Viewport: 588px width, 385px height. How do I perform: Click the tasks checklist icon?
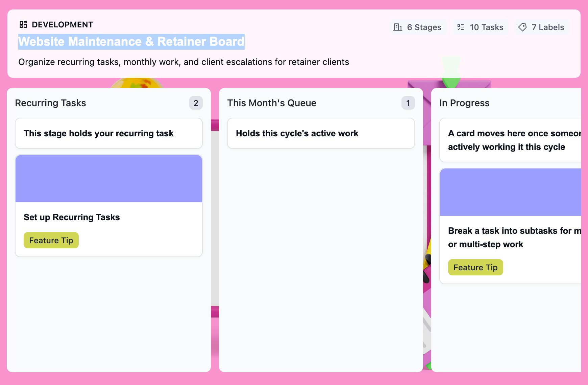(x=461, y=27)
